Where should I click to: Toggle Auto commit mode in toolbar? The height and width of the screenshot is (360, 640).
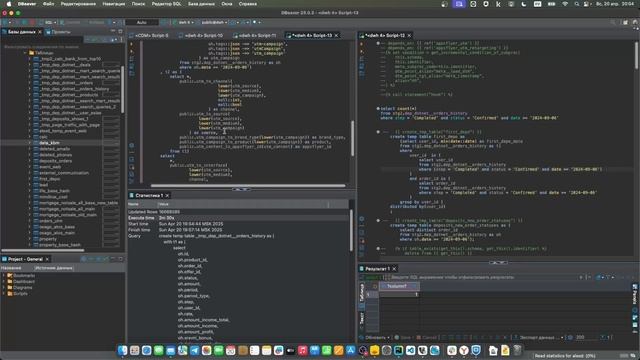click(142, 22)
